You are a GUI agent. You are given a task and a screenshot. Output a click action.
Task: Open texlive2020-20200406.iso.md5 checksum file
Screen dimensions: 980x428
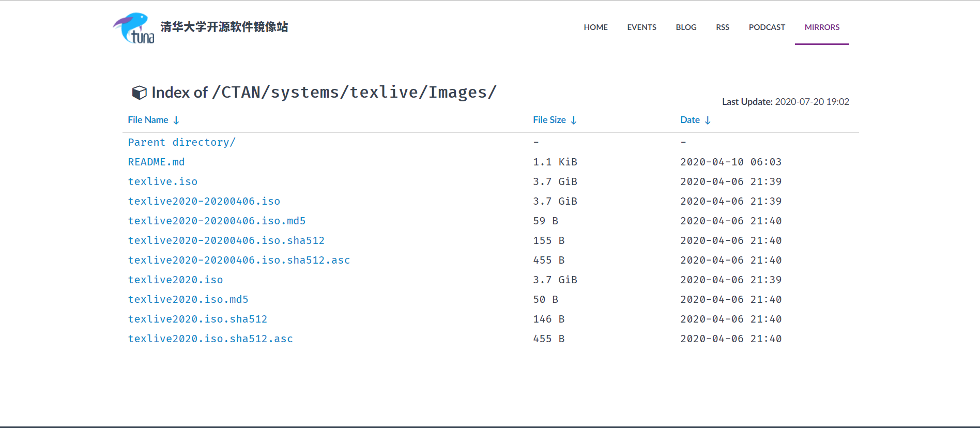pyautogui.click(x=217, y=221)
